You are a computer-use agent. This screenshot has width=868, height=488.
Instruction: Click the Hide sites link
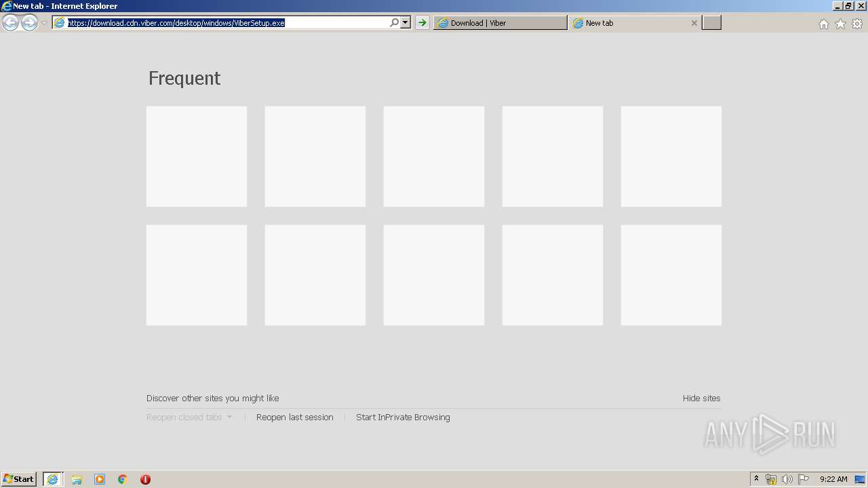[x=702, y=398]
